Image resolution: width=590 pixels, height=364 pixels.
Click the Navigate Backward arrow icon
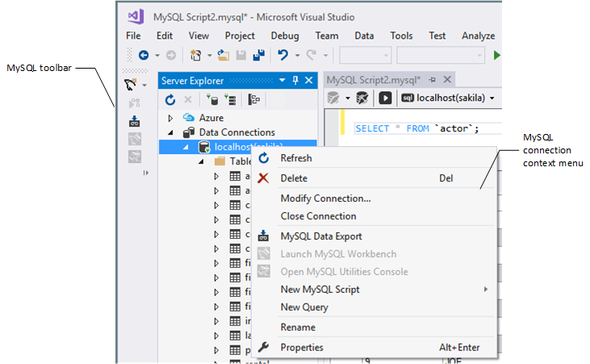[x=144, y=56]
